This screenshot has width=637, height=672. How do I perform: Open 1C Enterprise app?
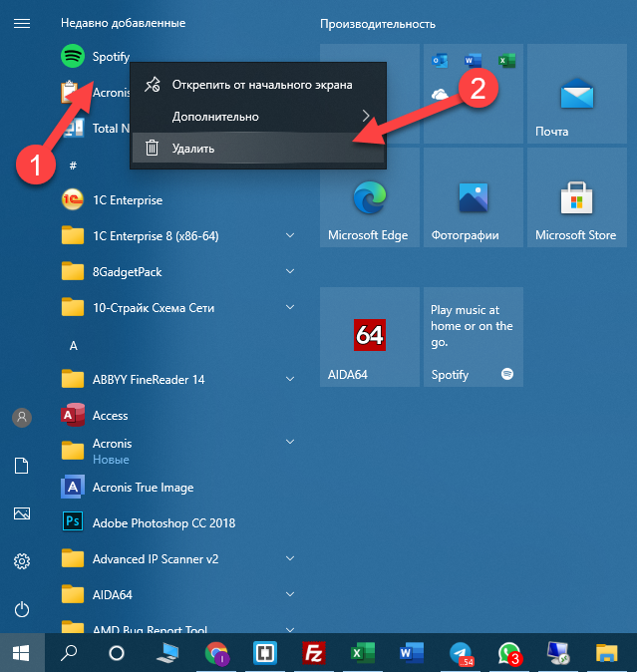click(x=113, y=200)
